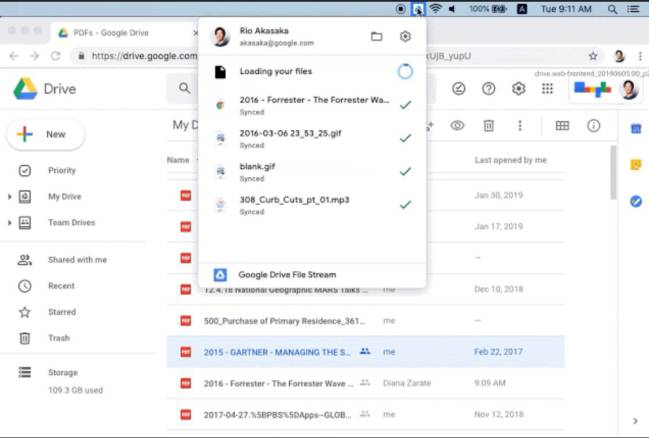Open Spotlight search in menu bar
Screen dimensions: 649x438
[x=612, y=9]
